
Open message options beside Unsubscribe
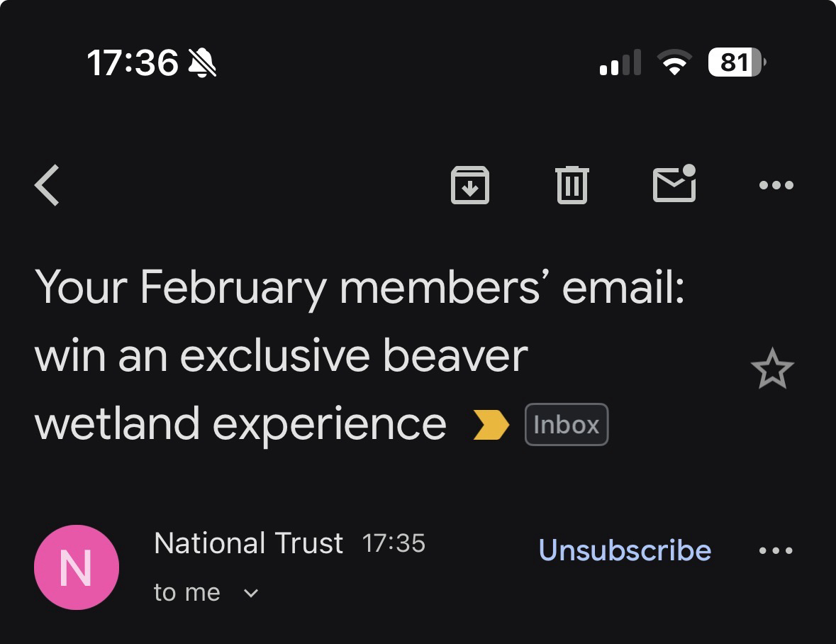[x=776, y=550]
